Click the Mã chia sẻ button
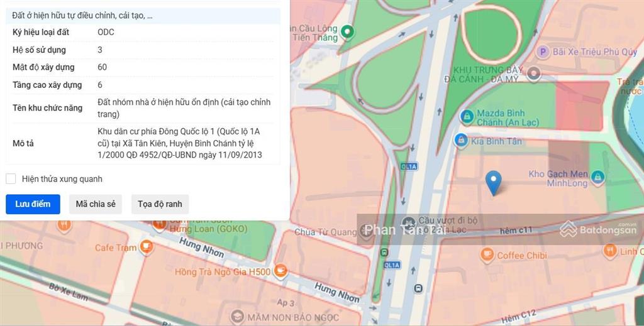 [96, 204]
